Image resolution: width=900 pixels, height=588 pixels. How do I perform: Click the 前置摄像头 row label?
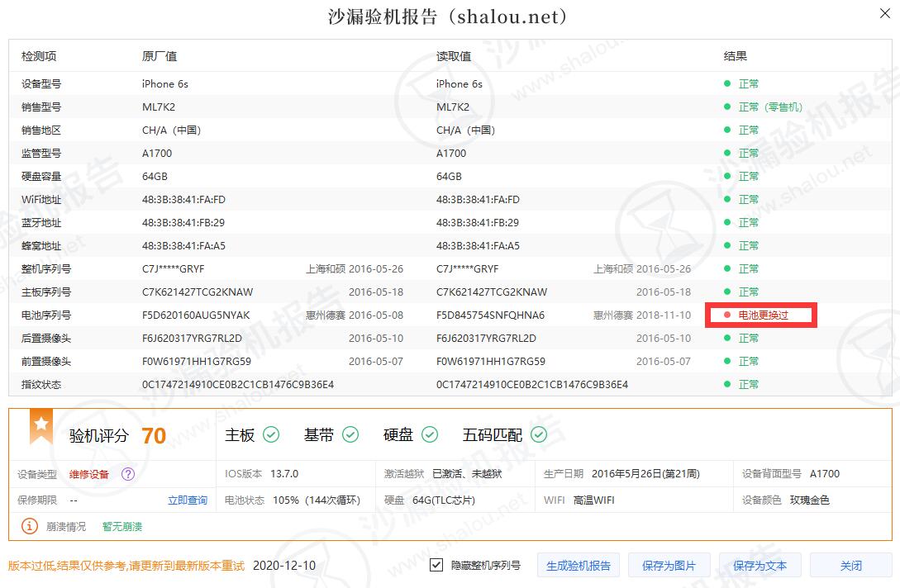click(46, 362)
